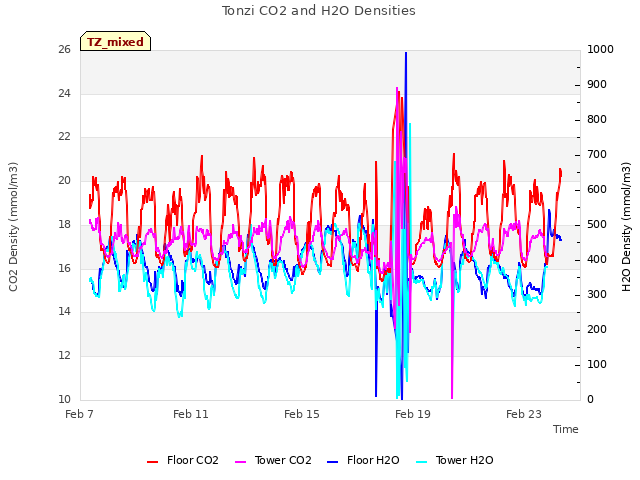
Task: Click the 500 value on right axis
Action: point(597,224)
